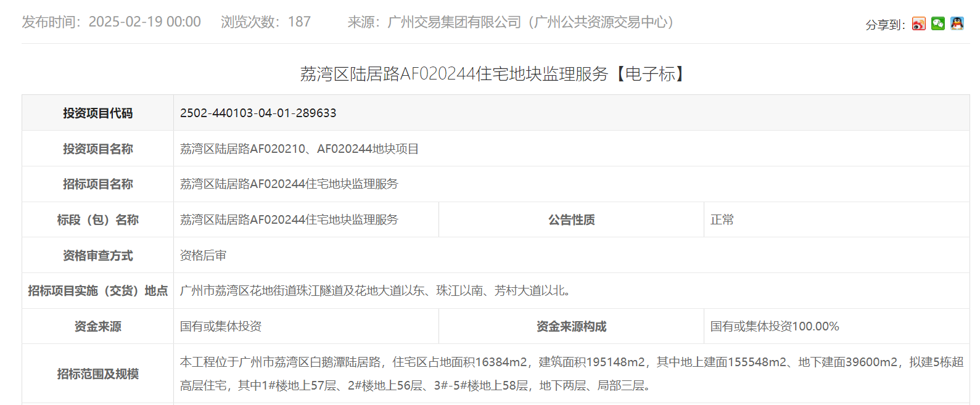This screenshot has width=980, height=405.
Task: Click the 资格后审 qualification value
Action: tap(203, 255)
